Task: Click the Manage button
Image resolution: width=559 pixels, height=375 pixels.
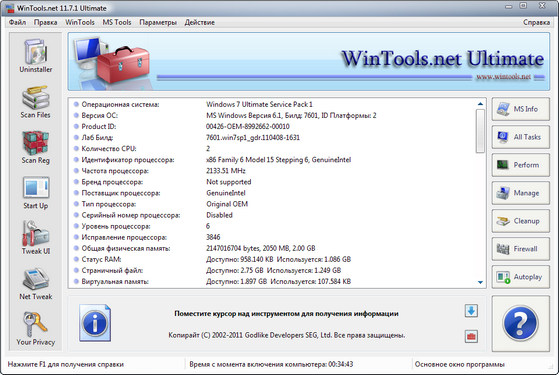Action: (x=520, y=193)
